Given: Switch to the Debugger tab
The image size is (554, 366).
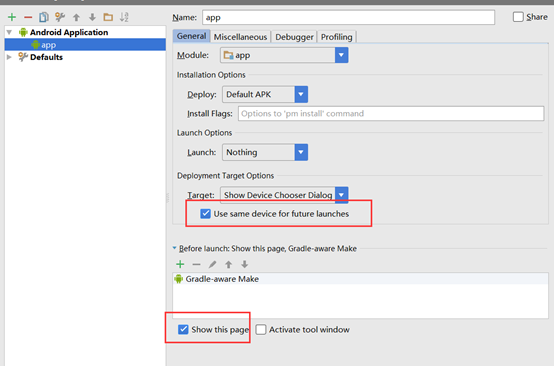Looking at the screenshot, I should 294,37.
